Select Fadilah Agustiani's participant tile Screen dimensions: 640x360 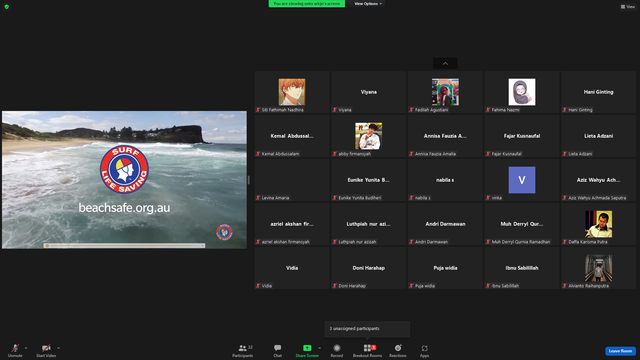[445, 92]
